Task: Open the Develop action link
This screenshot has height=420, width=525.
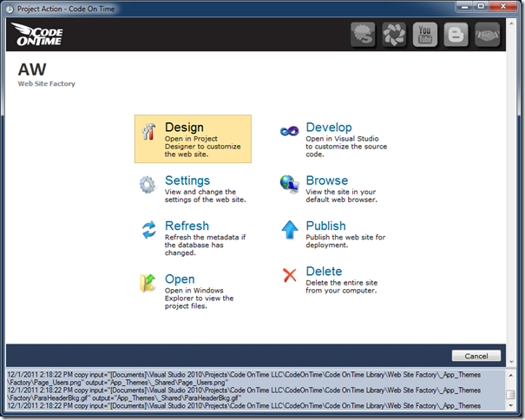Action: [329, 128]
